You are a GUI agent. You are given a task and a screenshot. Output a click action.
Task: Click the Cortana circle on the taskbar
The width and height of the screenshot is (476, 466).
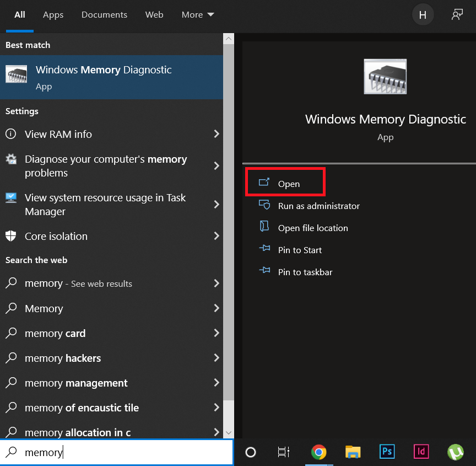(x=251, y=452)
